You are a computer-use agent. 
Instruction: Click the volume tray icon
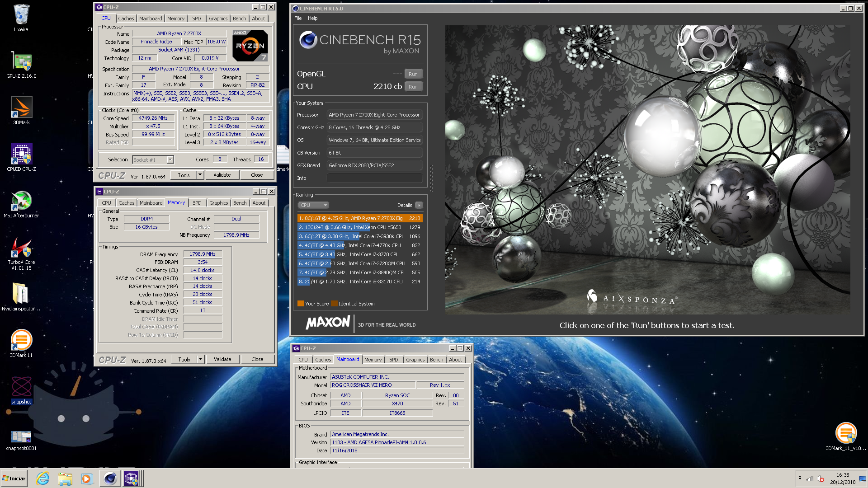(x=820, y=479)
